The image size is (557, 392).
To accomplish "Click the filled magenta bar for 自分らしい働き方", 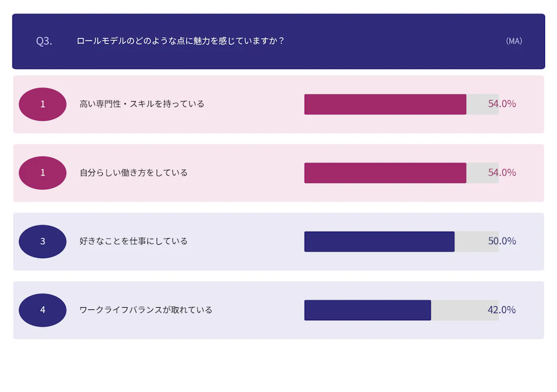I will tap(385, 173).
